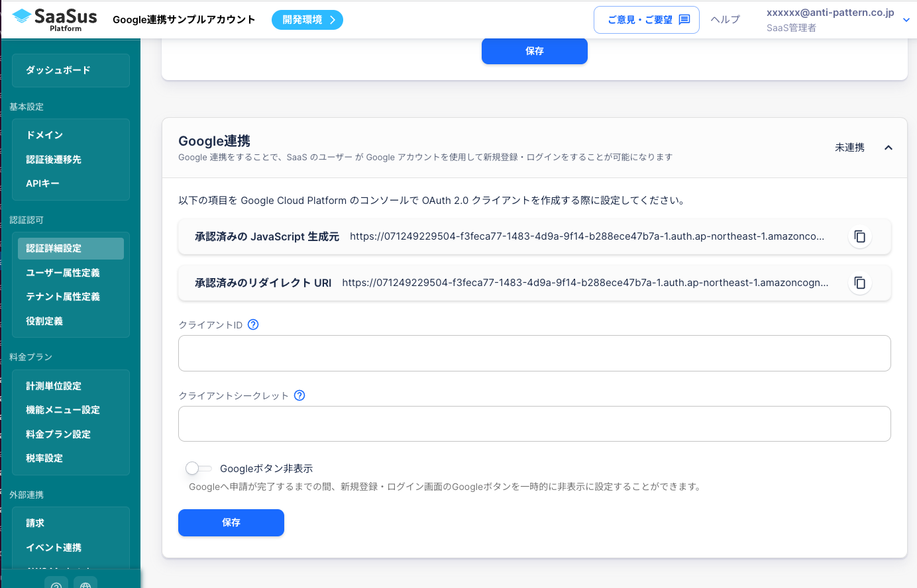Click the 保存 button in the Google連携 section

[x=231, y=522]
